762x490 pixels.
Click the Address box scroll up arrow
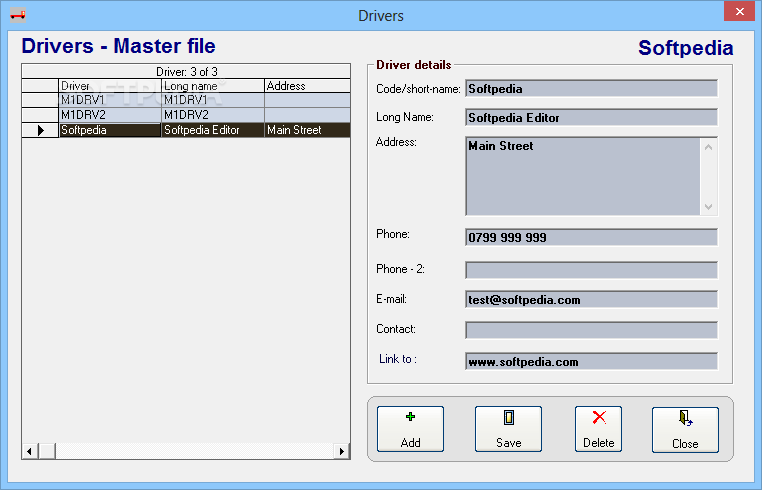(x=709, y=147)
